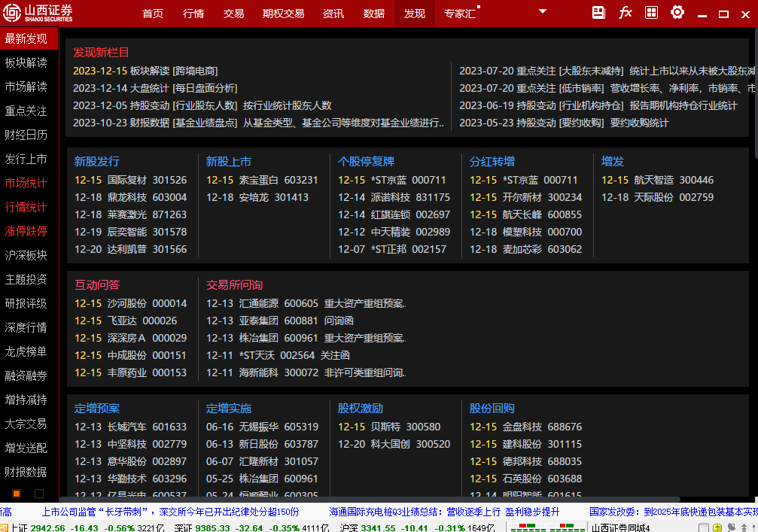Click the yellow round icon in status bar

pyautogui.click(x=717, y=527)
